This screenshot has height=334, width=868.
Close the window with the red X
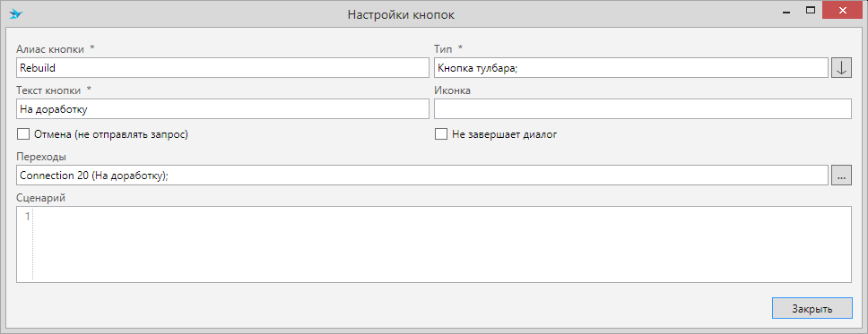(843, 10)
